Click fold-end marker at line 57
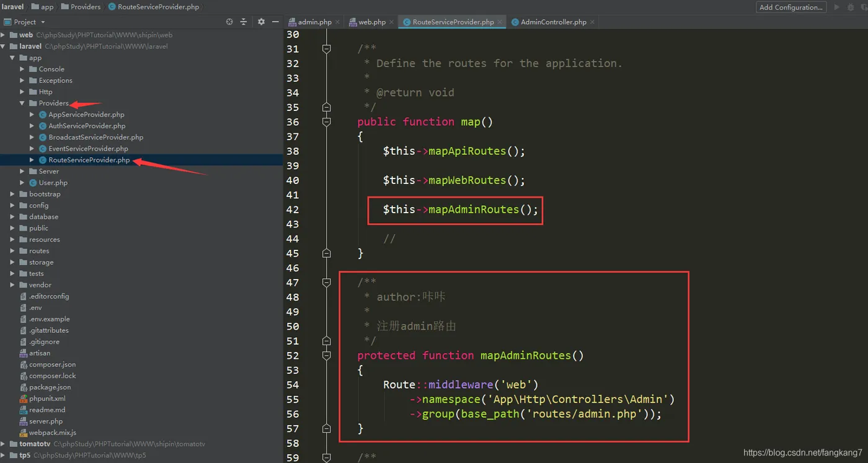The height and width of the screenshot is (463, 868). [327, 429]
